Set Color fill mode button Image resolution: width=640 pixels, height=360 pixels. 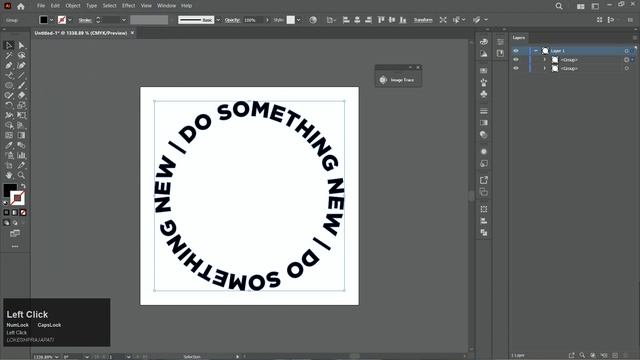click(6, 212)
